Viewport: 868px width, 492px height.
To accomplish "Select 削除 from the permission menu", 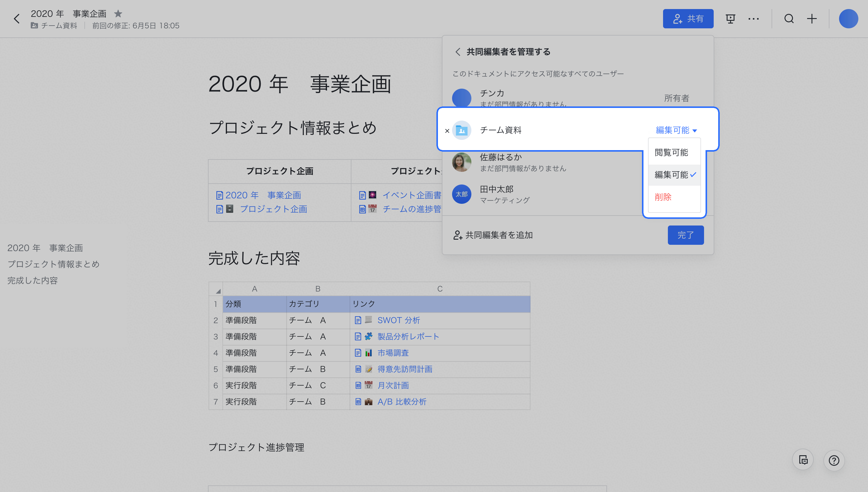I will [x=663, y=197].
